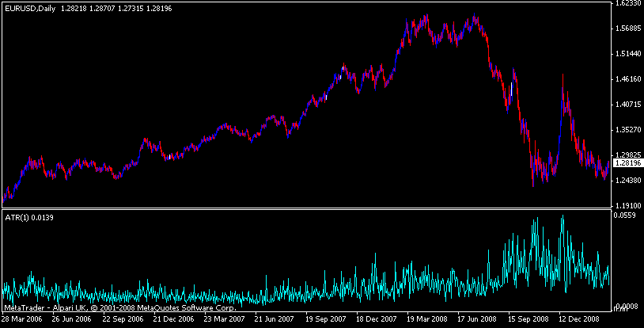Click the closing price 1.28196 in header
The image size is (644, 328).
[x=157, y=8]
